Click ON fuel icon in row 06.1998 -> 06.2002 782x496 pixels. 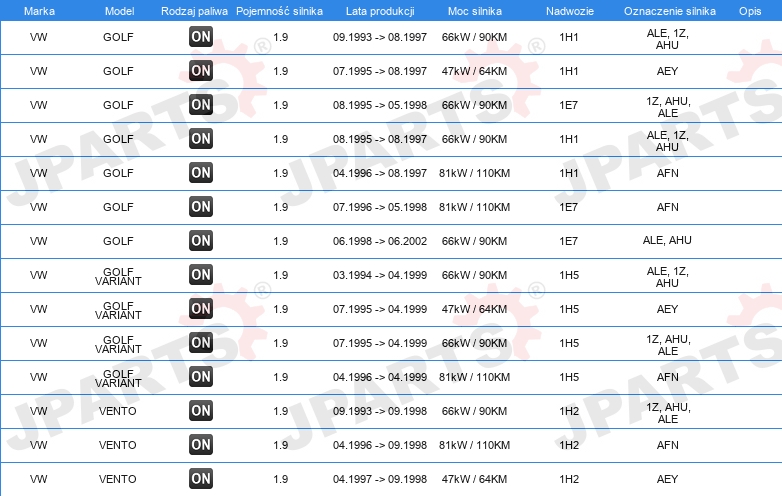point(201,240)
